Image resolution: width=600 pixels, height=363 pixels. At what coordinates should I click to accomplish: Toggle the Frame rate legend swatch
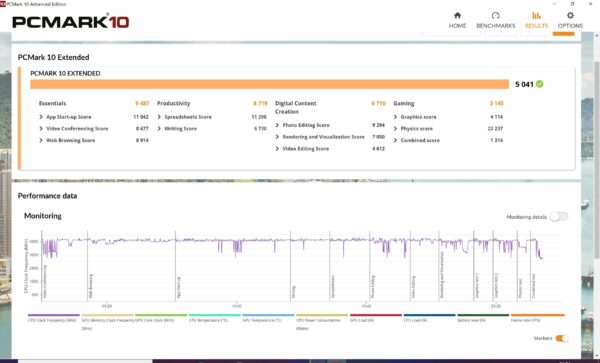click(x=538, y=315)
